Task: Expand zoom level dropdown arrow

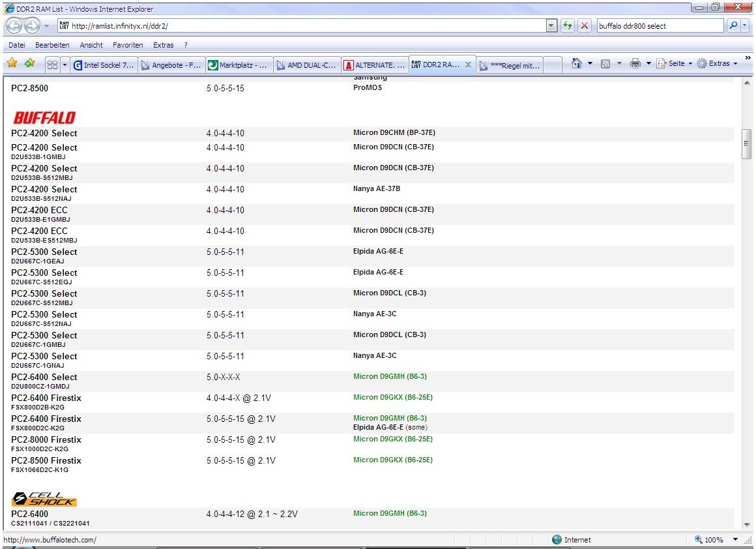Action: [735, 540]
